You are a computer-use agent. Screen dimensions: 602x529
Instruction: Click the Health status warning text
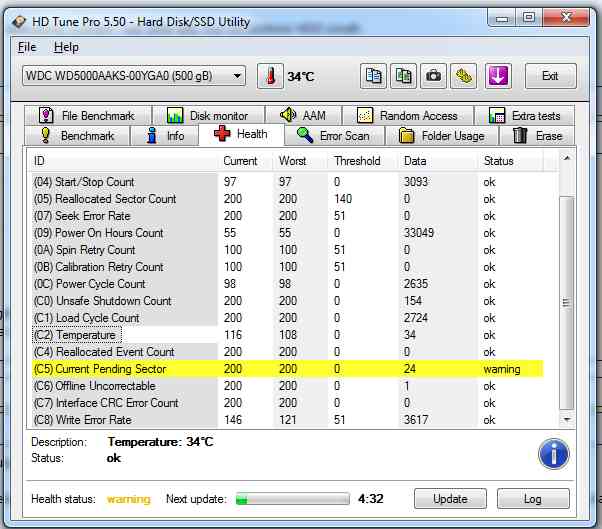click(129, 499)
